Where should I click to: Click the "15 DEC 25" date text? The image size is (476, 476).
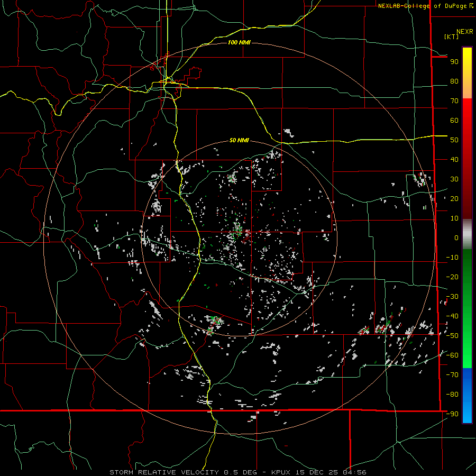pyautogui.click(x=317, y=472)
